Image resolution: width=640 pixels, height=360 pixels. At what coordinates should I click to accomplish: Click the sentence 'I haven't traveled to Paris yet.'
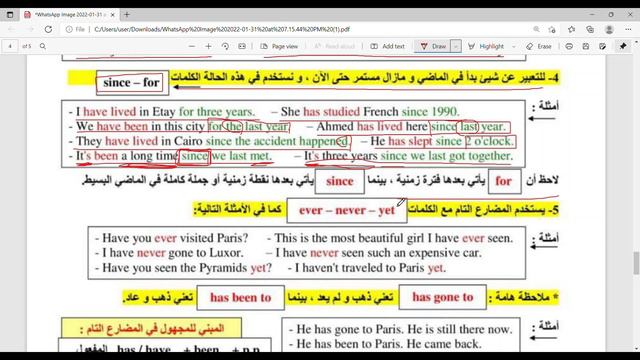(x=370, y=268)
